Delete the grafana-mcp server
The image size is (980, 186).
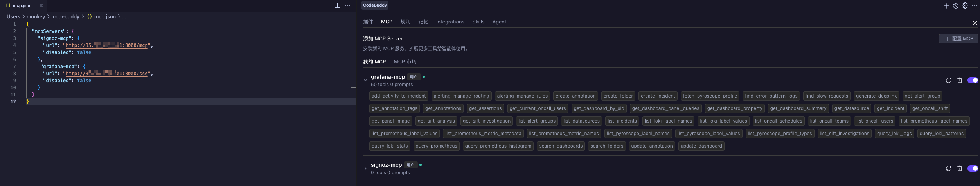[959, 80]
